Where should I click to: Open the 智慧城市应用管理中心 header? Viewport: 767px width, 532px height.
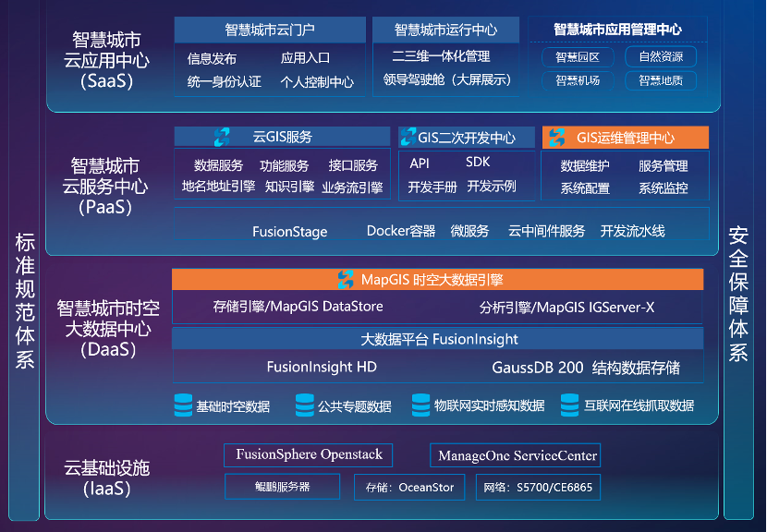(x=617, y=30)
